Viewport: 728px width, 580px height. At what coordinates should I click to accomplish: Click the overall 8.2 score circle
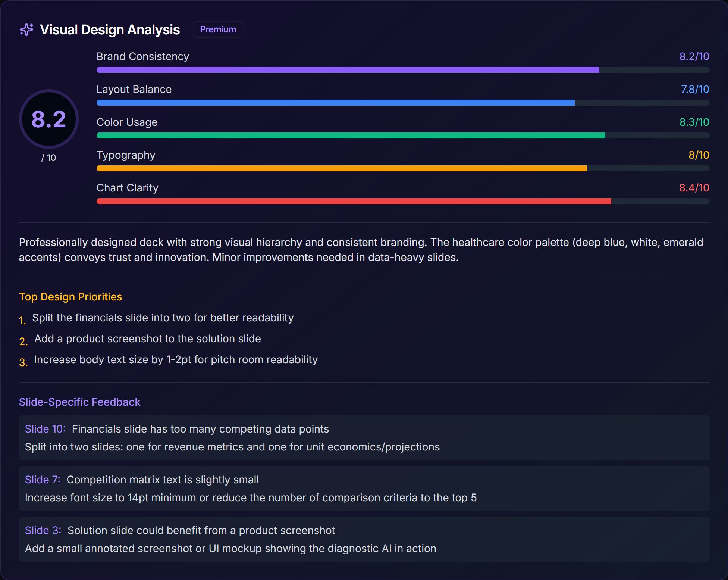pos(48,119)
